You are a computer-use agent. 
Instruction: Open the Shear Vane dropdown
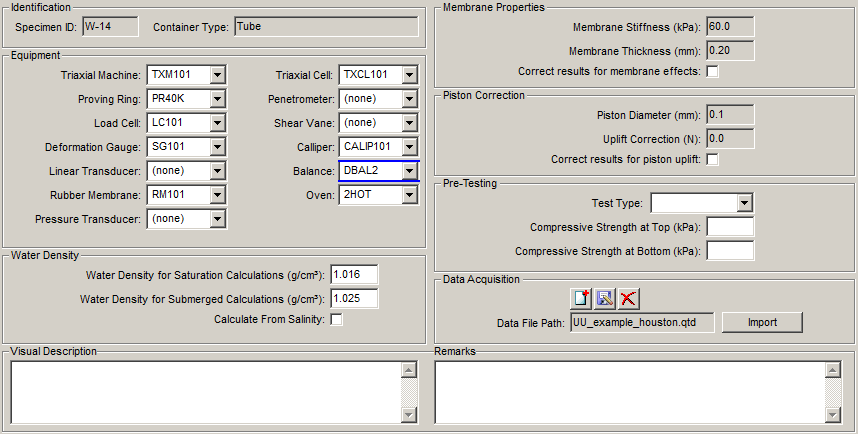tap(409, 123)
